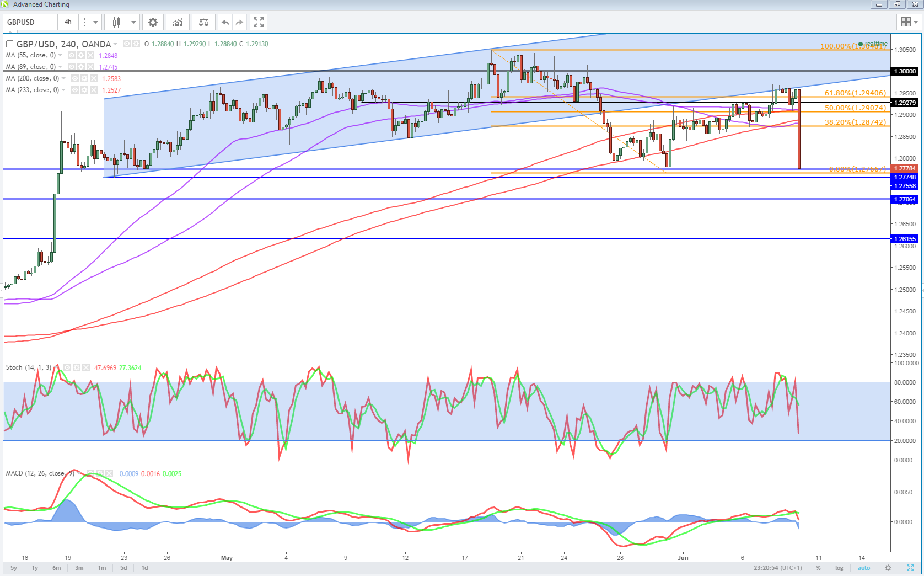This screenshot has width=924, height=576.
Task: Remove the Stoch indicator
Action: [x=86, y=367]
